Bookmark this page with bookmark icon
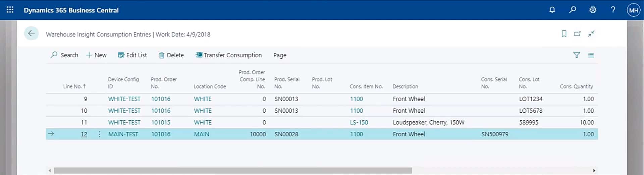 [564, 34]
